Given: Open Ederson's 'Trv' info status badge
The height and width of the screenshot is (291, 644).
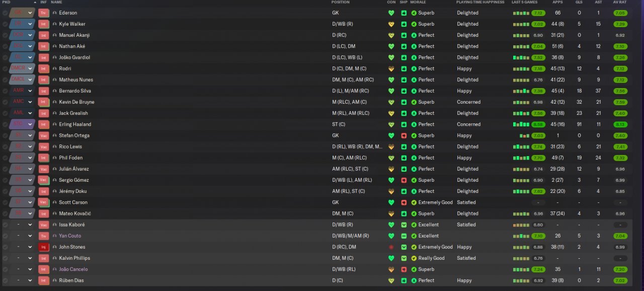Looking at the screenshot, I should [x=44, y=13].
